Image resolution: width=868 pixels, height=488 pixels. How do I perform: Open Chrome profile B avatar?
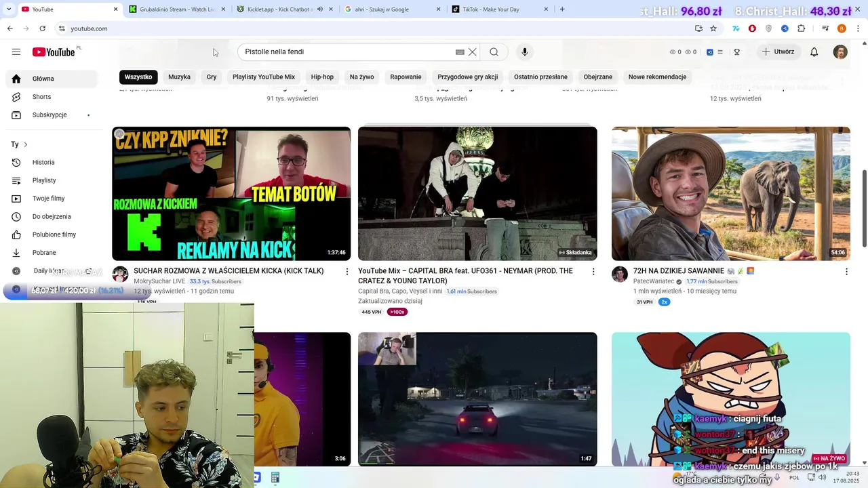(842, 28)
